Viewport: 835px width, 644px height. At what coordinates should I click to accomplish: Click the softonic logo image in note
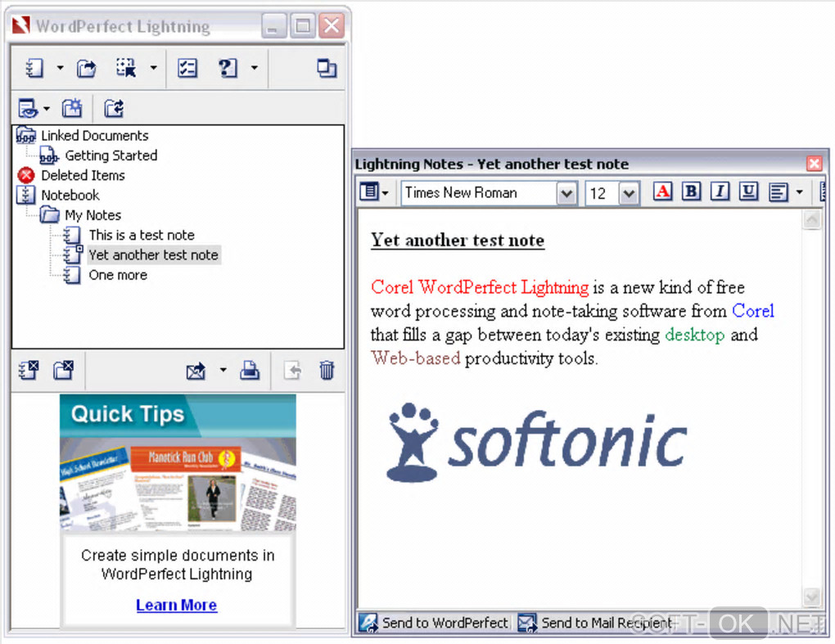pos(537,442)
